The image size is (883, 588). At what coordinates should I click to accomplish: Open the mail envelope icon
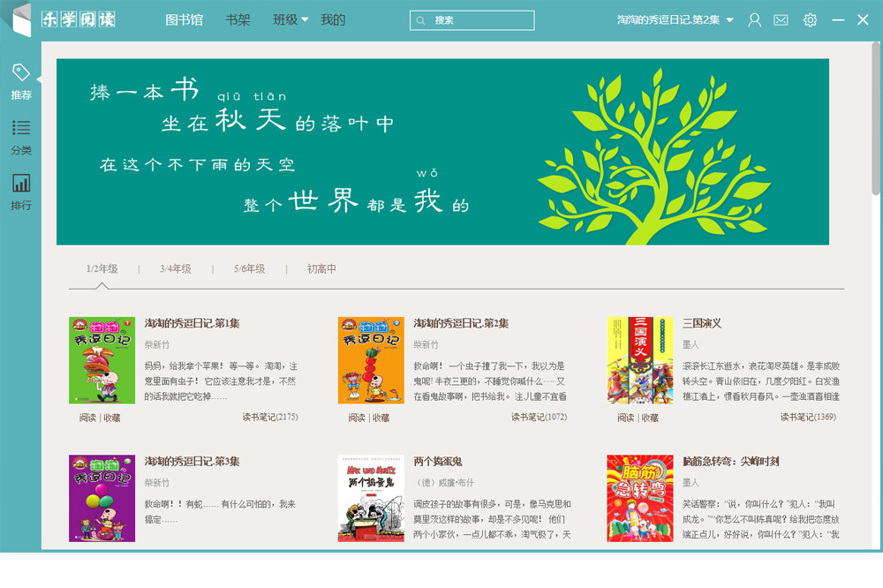click(781, 20)
